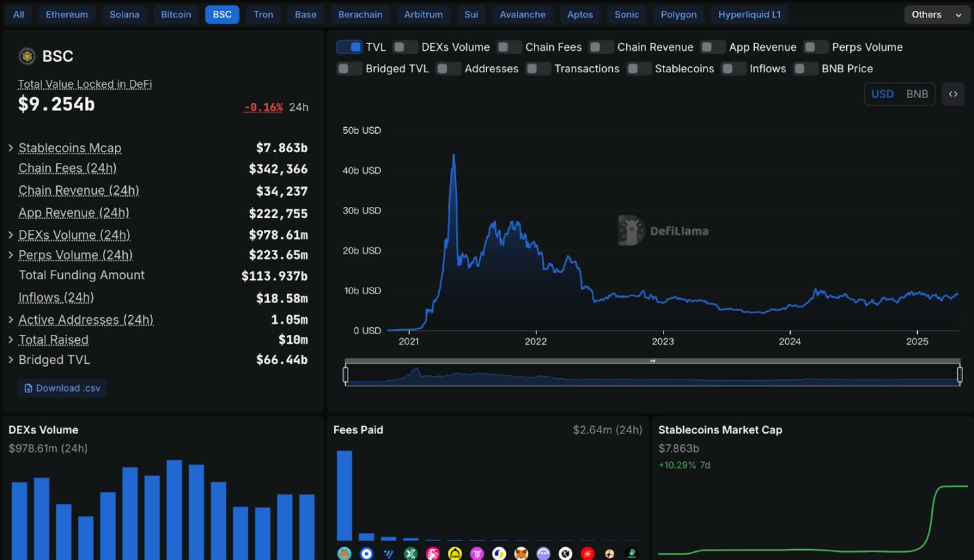Viewport: 974px width, 560px height.
Task: Click the left handle of chart range slider
Action: pos(346,374)
